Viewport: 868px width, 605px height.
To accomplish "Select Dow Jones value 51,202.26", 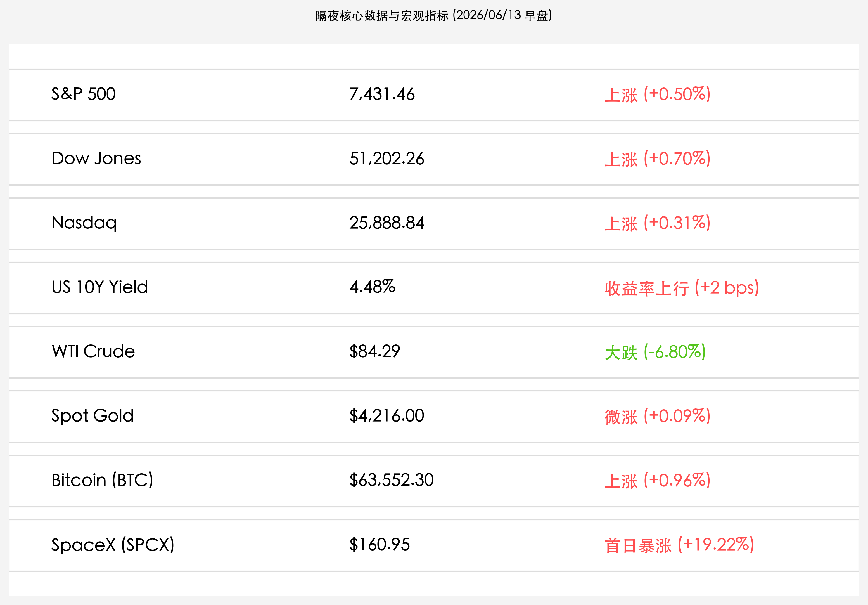I will (387, 159).
